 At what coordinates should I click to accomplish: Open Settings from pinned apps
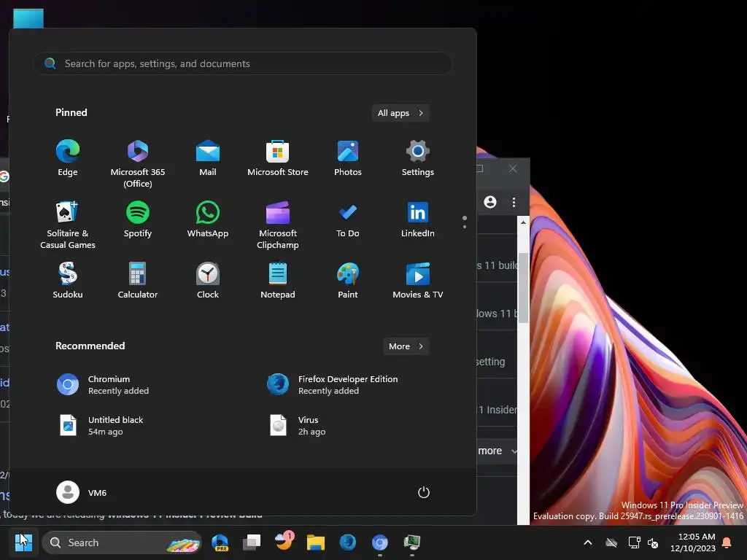pos(418,158)
